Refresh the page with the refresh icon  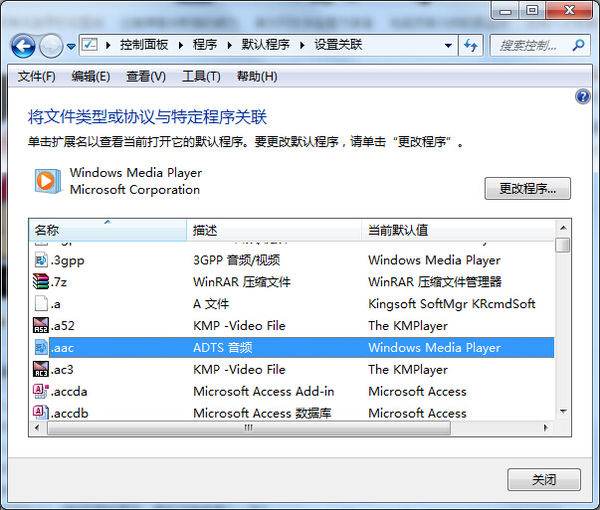coord(471,46)
